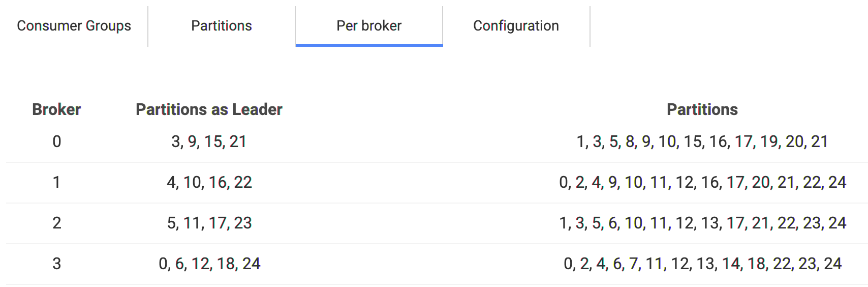Open the Consumer Groups tab

pos(74,26)
